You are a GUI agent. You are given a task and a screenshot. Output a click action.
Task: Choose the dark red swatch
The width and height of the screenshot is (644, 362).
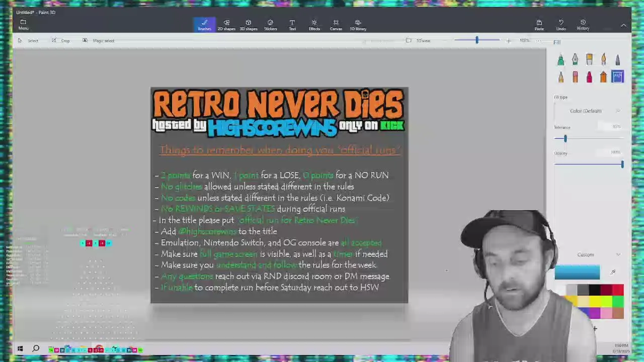coord(606,290)
